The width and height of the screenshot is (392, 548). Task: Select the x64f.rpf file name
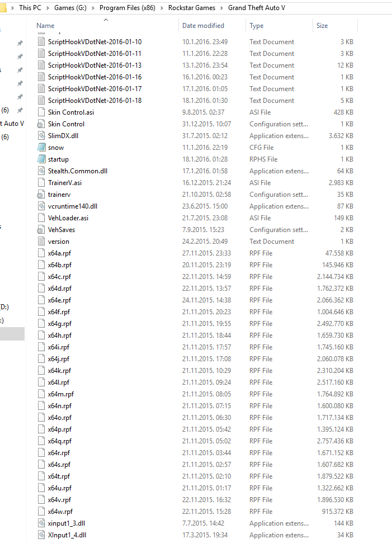tap(59, 312)
